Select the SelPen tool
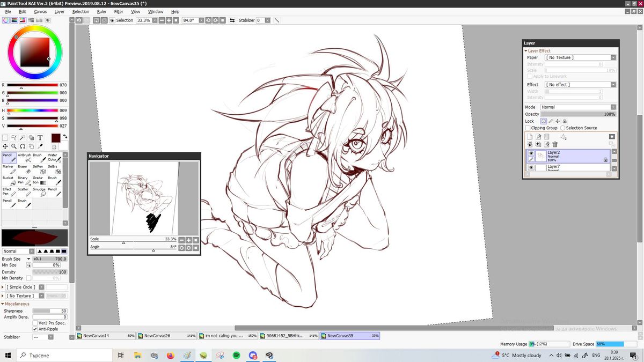Image resolution: width=644 pixels, height=362 pixels. (39, 169)
